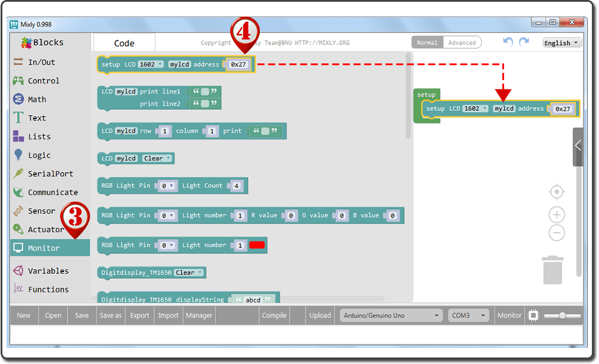The height and width of the screenshot is (364, 599).
Task: Open the COM3 port dropdown
Action: pyautogui.click(x=469, y=315)
